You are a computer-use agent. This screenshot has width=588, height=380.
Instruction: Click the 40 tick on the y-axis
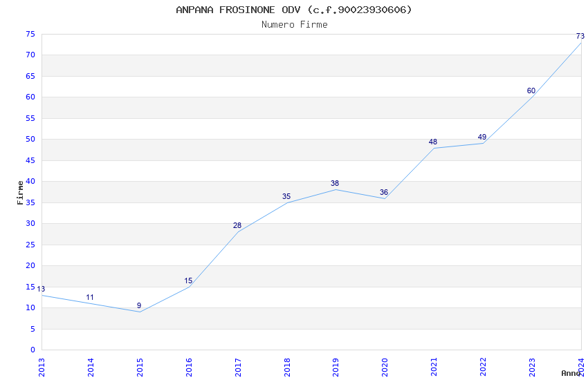[x=30, y=181]
